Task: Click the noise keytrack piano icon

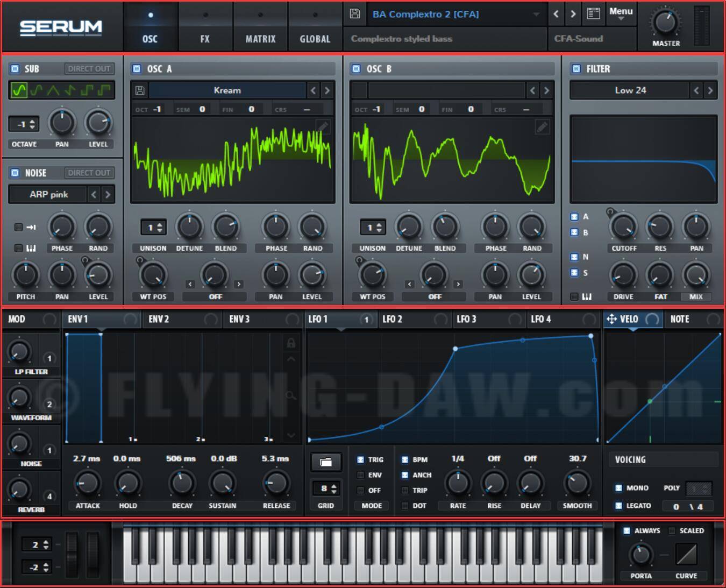Action: pyautogui.click(x=31, y=248)
